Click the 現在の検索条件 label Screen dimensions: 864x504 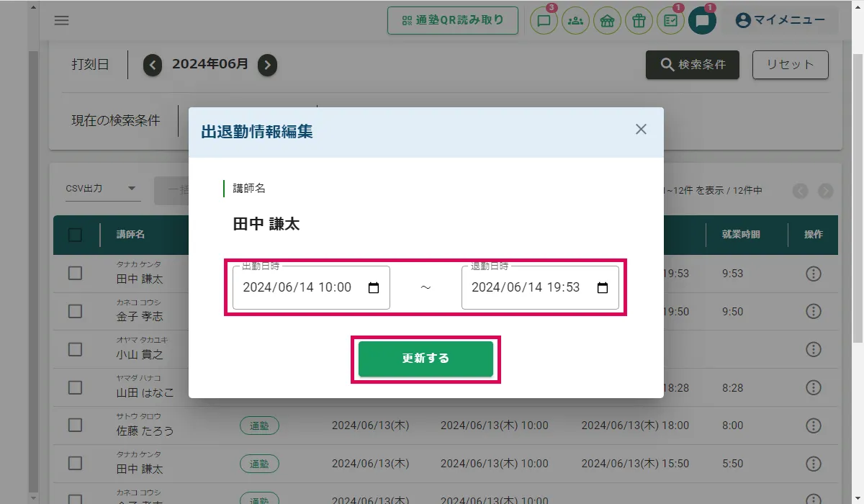[116, 121]
